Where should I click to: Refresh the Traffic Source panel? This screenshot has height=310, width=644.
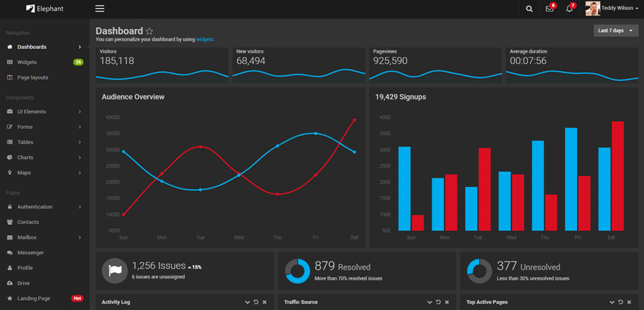438,302
